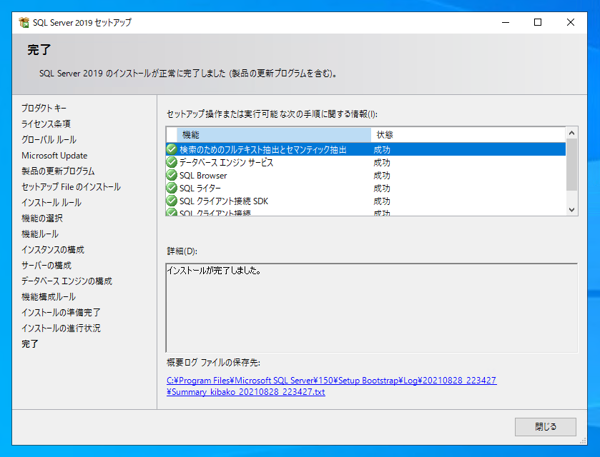Open the summary log file path link

pos(331,386)
